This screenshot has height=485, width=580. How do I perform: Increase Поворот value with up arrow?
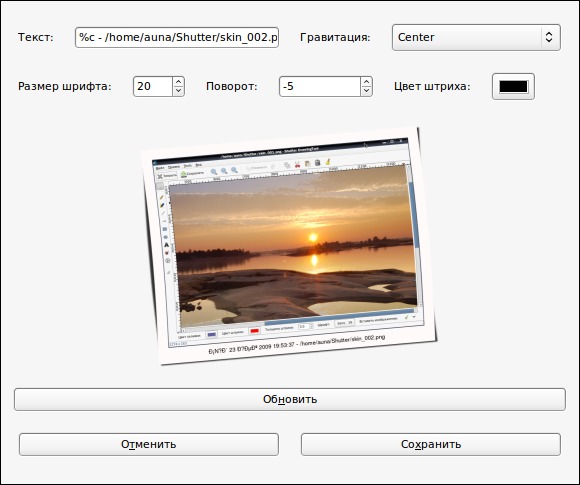[x=366, y=82]
